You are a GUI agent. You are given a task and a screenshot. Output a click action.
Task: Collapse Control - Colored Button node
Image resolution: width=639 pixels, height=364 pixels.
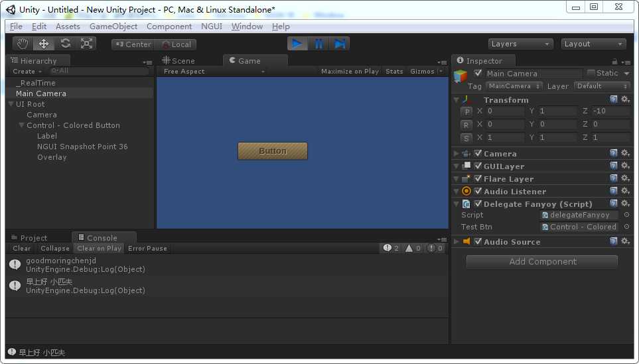coord(22,125)
